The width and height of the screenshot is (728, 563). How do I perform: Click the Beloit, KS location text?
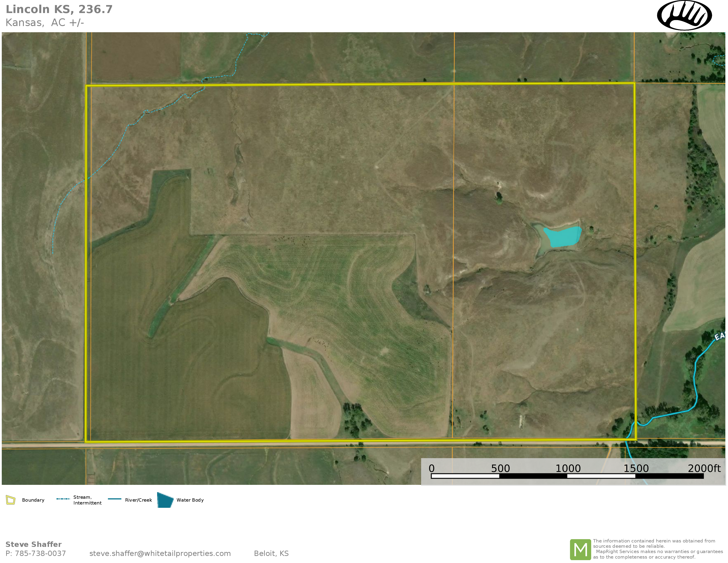[271, 553]
